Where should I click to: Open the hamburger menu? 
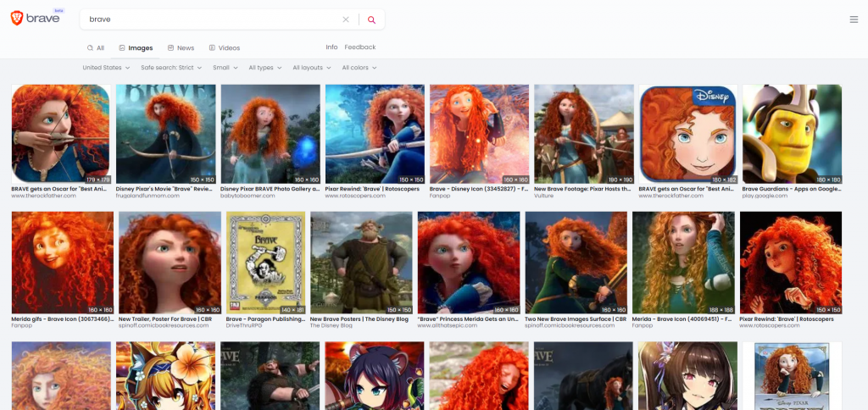pyautogui.click(x=853, y=19)
